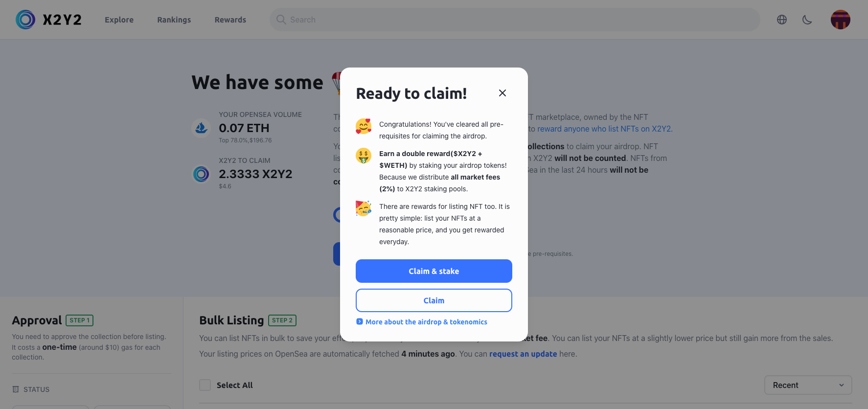Viewport: 868px width, 409px height.
Task: Toggle dark mode with moon icon
Action: coord(807,20)
